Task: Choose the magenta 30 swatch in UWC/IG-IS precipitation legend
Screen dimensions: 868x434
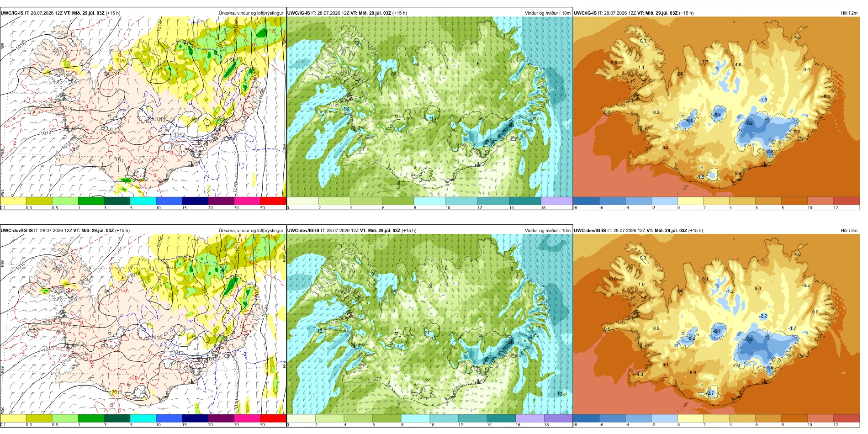Action: click(x=247, y=201)
